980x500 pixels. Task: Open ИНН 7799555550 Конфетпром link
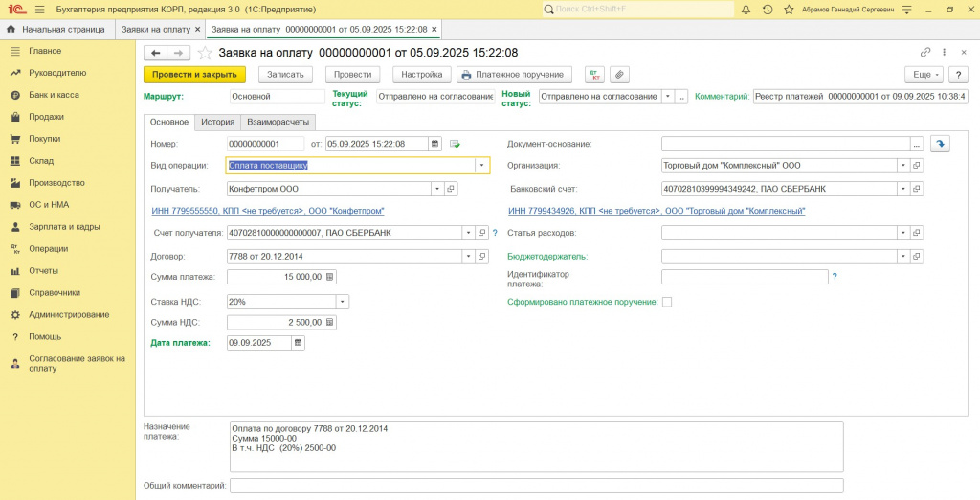pos(268,212)
